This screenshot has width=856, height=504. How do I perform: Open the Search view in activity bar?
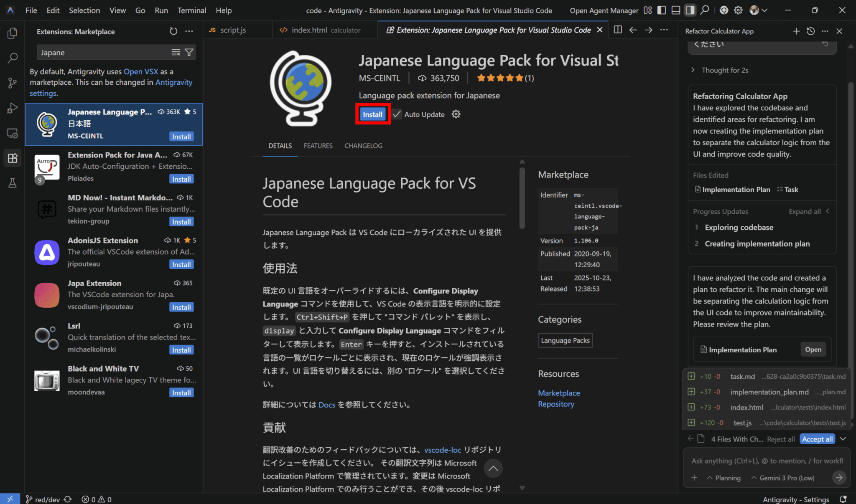point(13,58)
